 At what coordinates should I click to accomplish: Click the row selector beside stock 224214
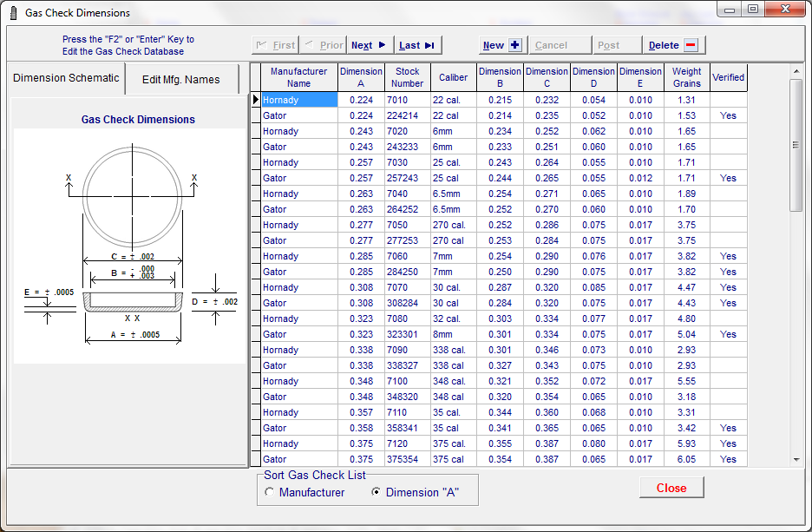pos(255,115)
